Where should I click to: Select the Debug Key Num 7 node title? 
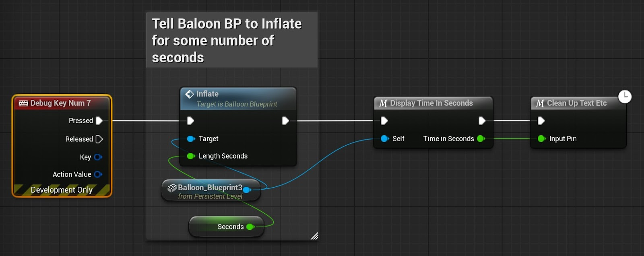60,103
